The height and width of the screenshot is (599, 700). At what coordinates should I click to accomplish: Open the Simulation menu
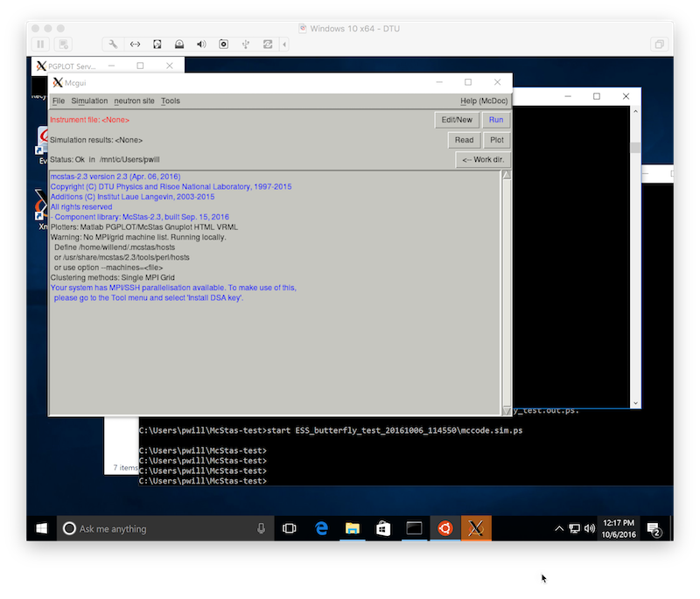[89, 101]
